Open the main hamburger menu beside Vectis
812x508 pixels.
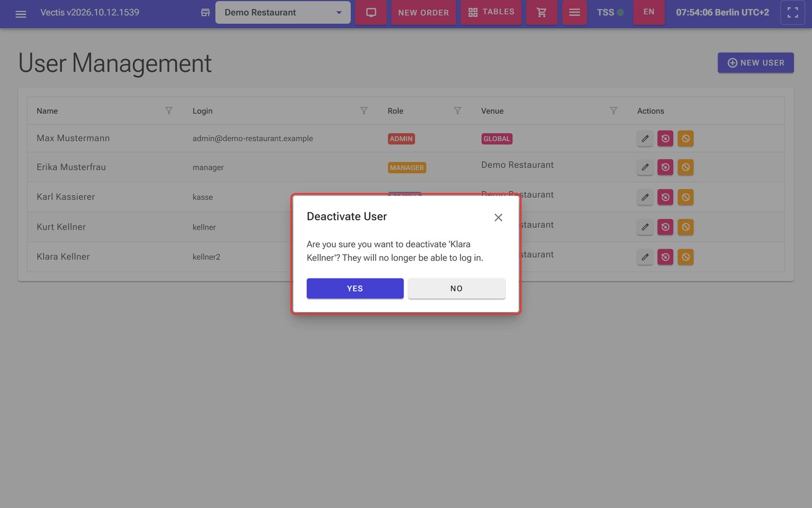(x=21, y=13)
